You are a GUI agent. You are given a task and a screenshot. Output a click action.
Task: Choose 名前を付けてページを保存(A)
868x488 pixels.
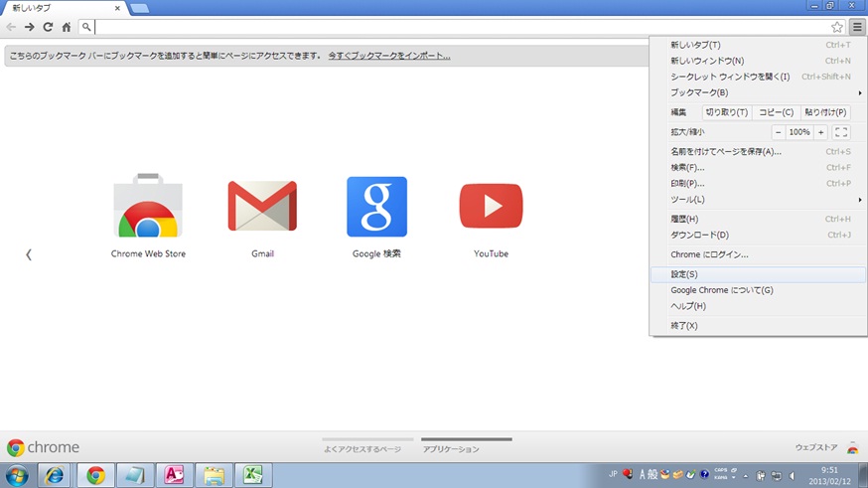click(x=759, y=152)
